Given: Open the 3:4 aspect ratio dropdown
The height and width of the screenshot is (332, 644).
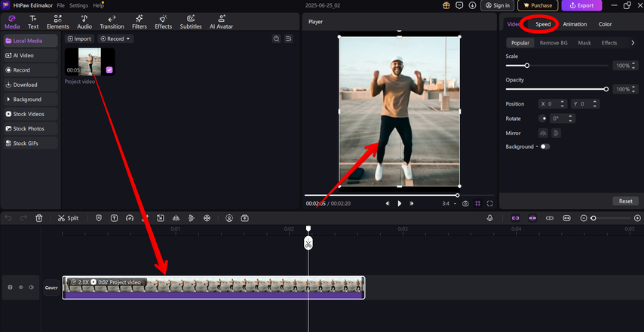Looking at the screenshot, I should (449, 204).
